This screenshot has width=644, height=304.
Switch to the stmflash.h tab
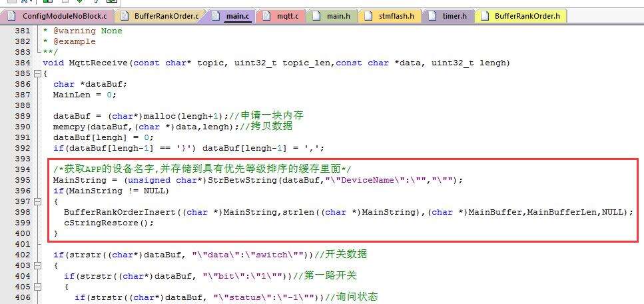click(390, 17)
